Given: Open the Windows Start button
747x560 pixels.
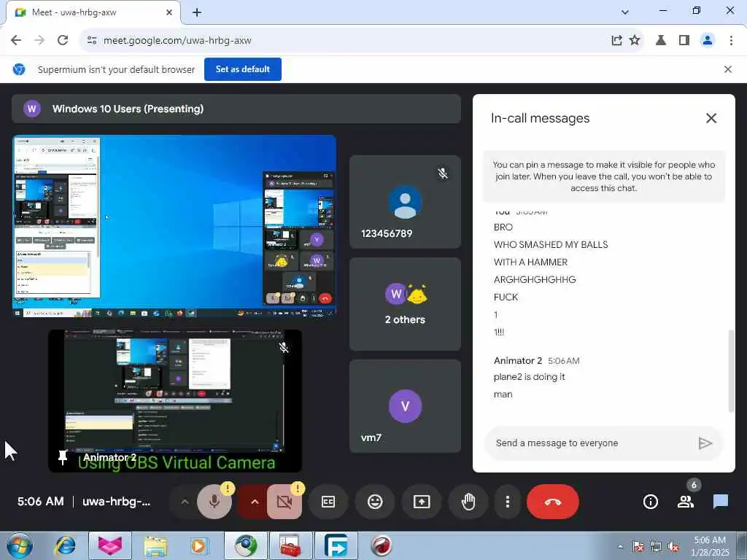Looking at the screenshot, I should tap(20, 545).
